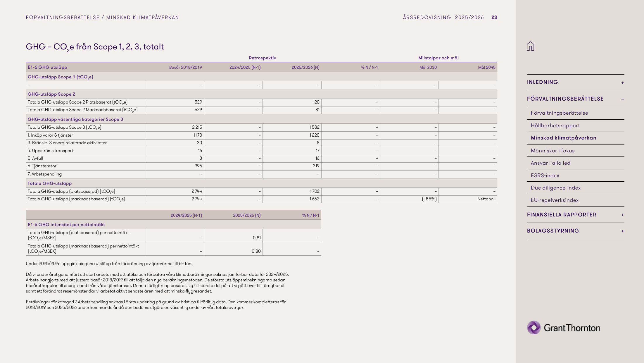Screen dimensions: 644x363
Task: Click the (-55%) target cell
Action: [x=429, y=199]
